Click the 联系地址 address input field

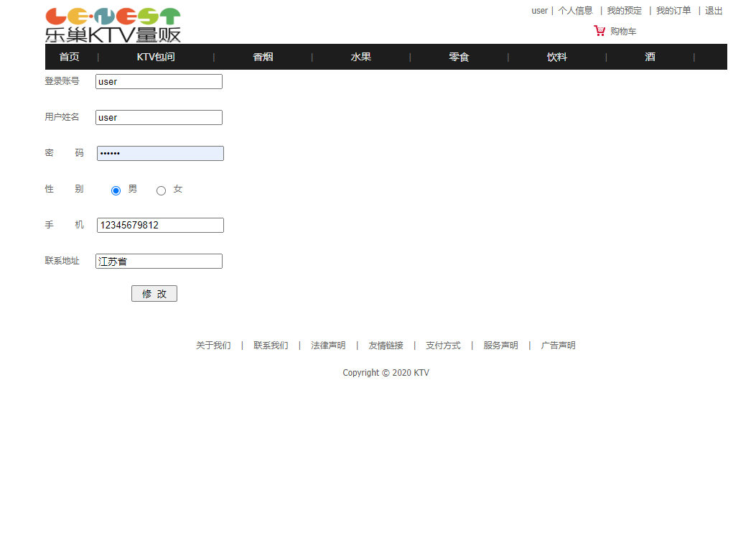pyautogui.click(x=158, y=261)
